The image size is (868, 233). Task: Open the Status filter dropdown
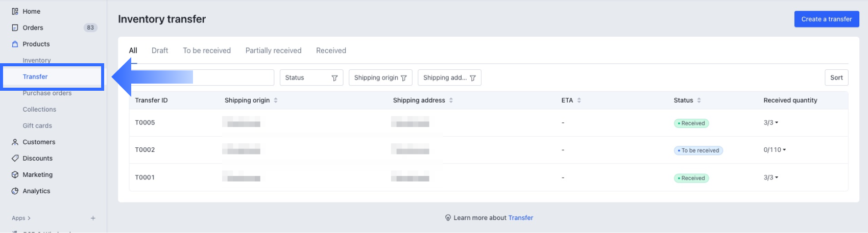(311, 77)
